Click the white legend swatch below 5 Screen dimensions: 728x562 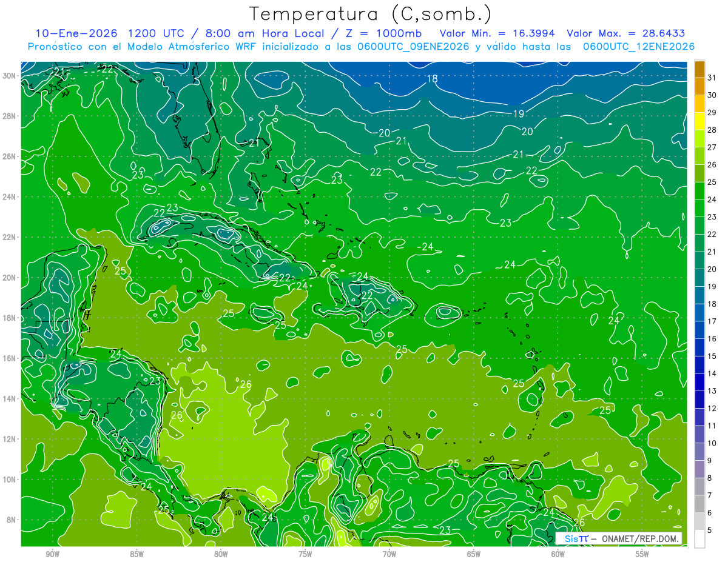coord(699,539)
